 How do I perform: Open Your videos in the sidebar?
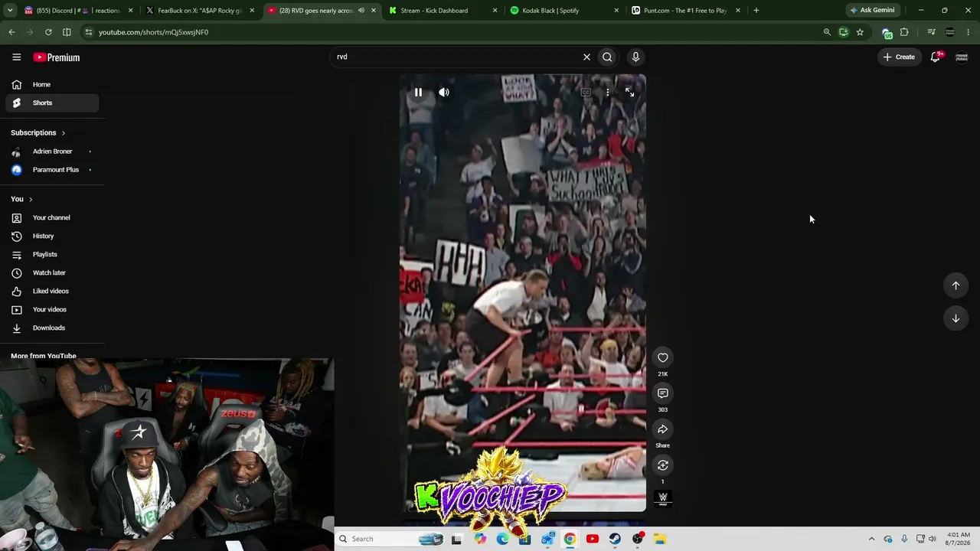pos(52,310)
